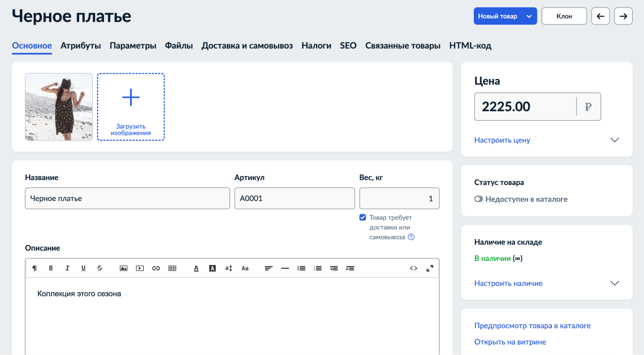Viewport: 644px width, 355px height.
Task: Click into description text 'Коллекция этого сезона'
Action: click(79, 294)
